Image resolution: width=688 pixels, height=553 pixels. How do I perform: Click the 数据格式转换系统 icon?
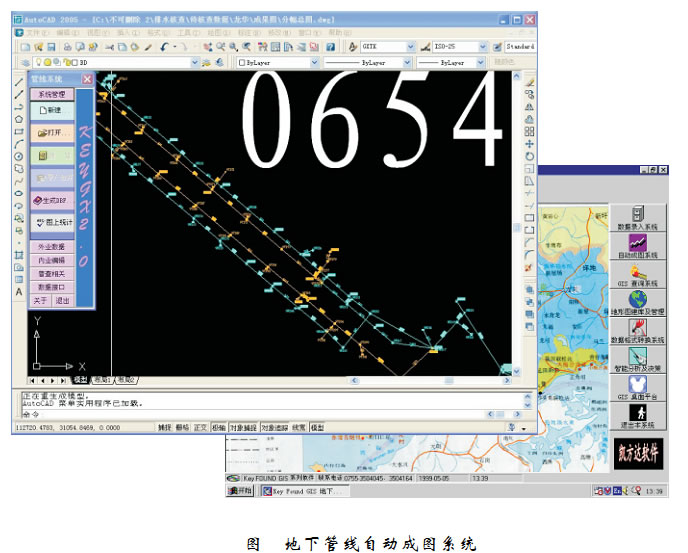click(x=637, y=327)
